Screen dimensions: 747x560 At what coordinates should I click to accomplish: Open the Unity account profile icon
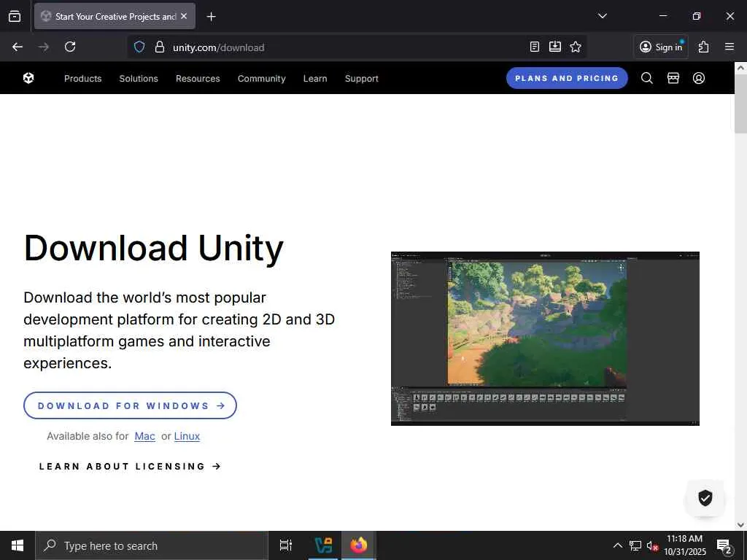click(x=698, y=78)
